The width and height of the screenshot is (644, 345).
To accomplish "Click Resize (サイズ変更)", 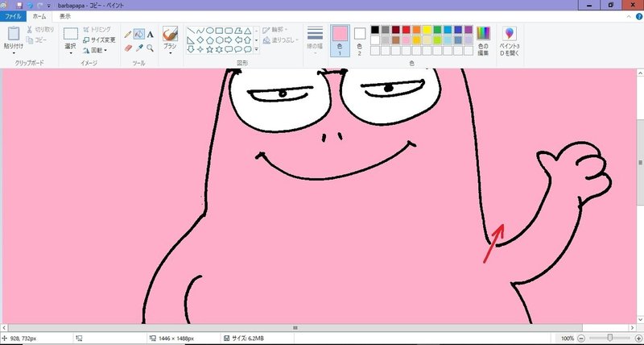I will (x=99, y=39).
